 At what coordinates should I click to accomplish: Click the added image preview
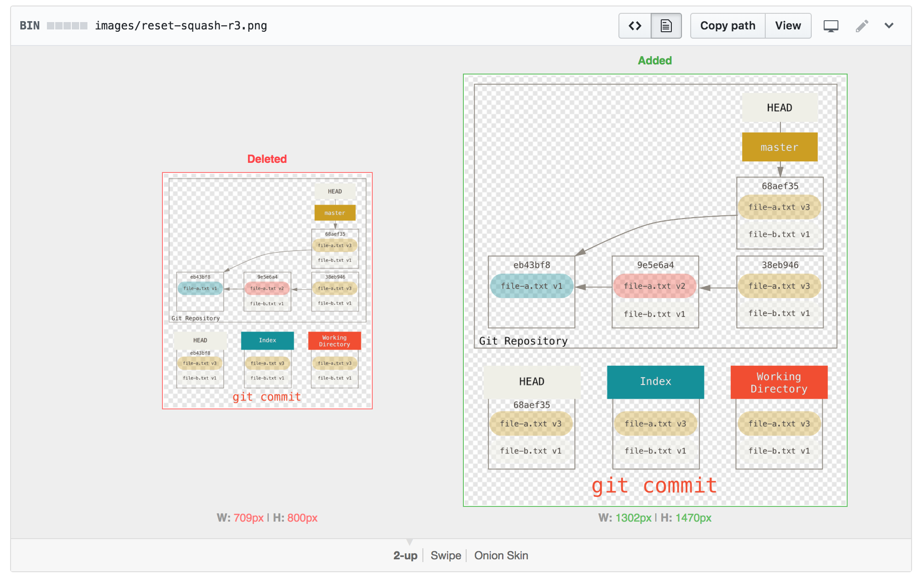point(655,290)
